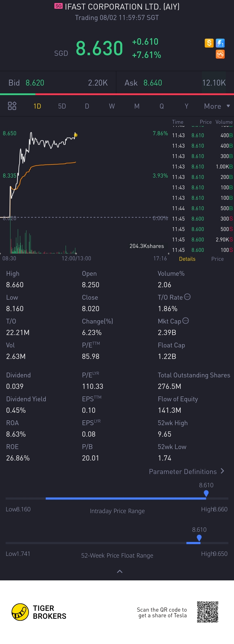Switch to the Q quarterly chart tab

pyautogui.click(x=162, y=106)
